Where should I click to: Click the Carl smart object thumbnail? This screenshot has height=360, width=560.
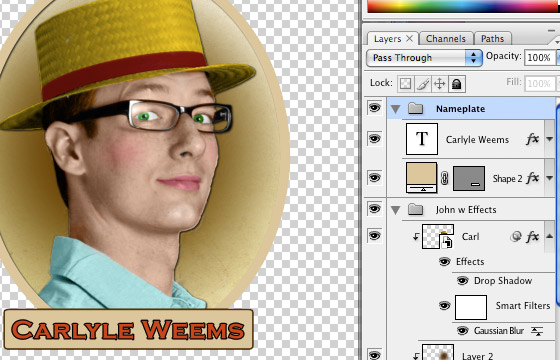click(x=438, y=236)
